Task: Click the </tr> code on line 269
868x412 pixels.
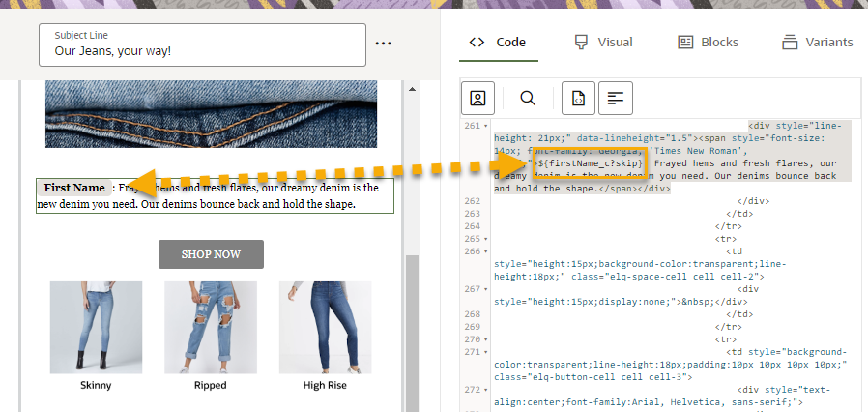Action: pyautogui.click(x=728, y=327)
